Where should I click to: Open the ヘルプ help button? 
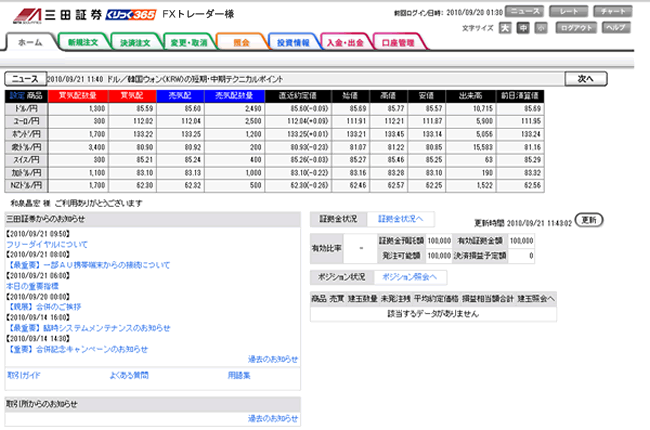(616, 28)
